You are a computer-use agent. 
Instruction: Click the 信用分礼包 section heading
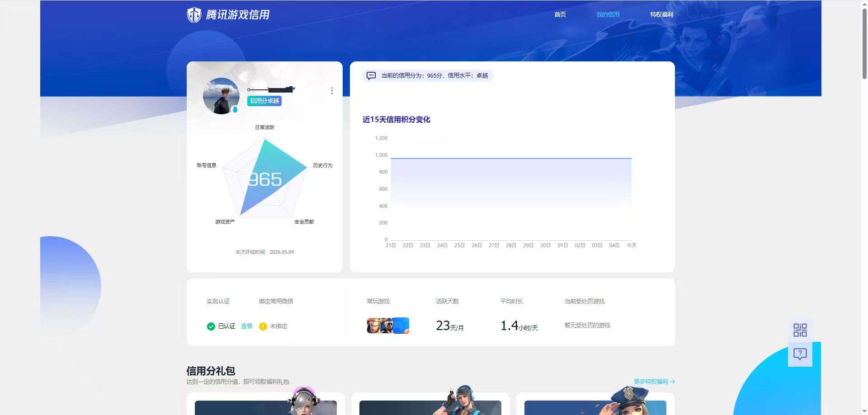pos(211,371)
